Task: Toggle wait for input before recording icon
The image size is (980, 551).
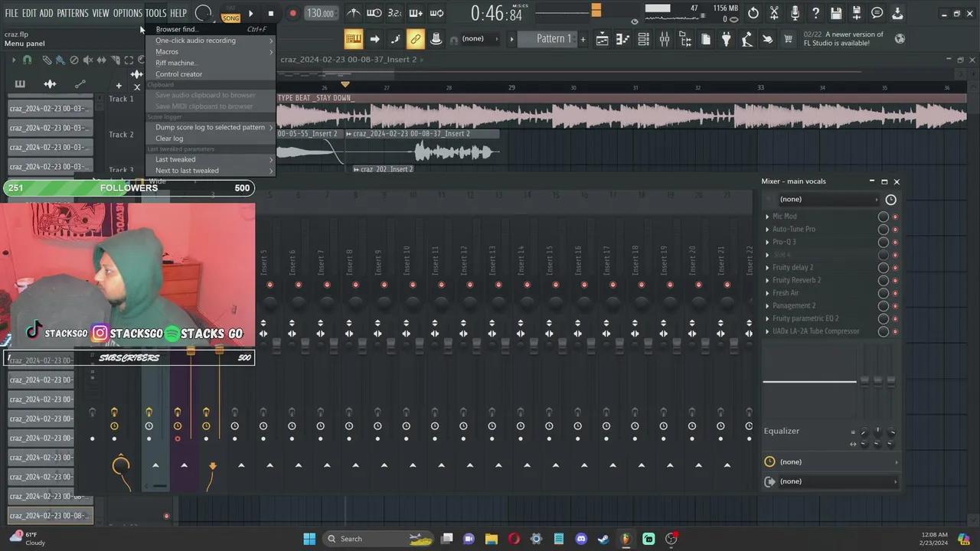Action: point(374,13)
